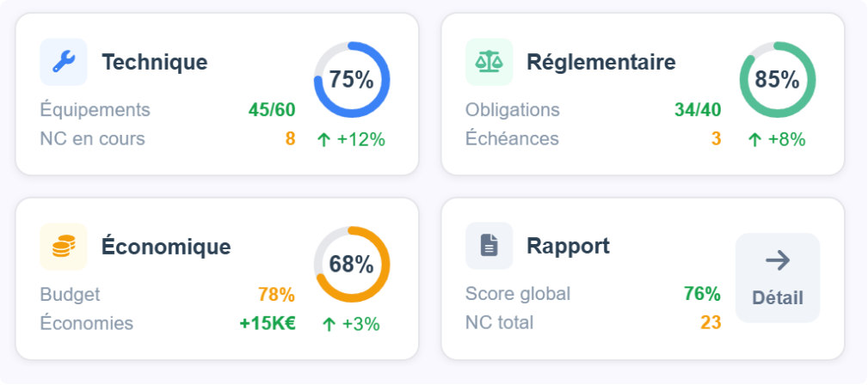The image size is (868, 385).
Task: Click the wrench icon in Technique card
Action: 63,62
